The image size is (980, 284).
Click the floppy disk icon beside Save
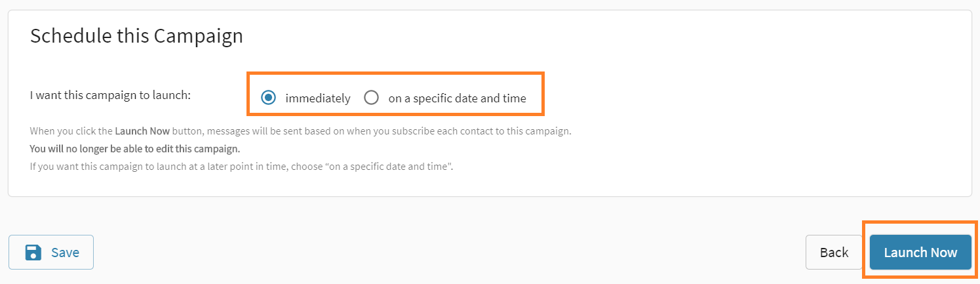33,253
